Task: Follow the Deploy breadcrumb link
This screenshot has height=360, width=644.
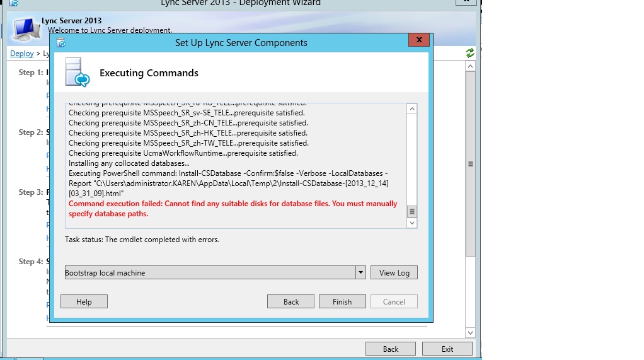Action: click(x=22, y=54)
